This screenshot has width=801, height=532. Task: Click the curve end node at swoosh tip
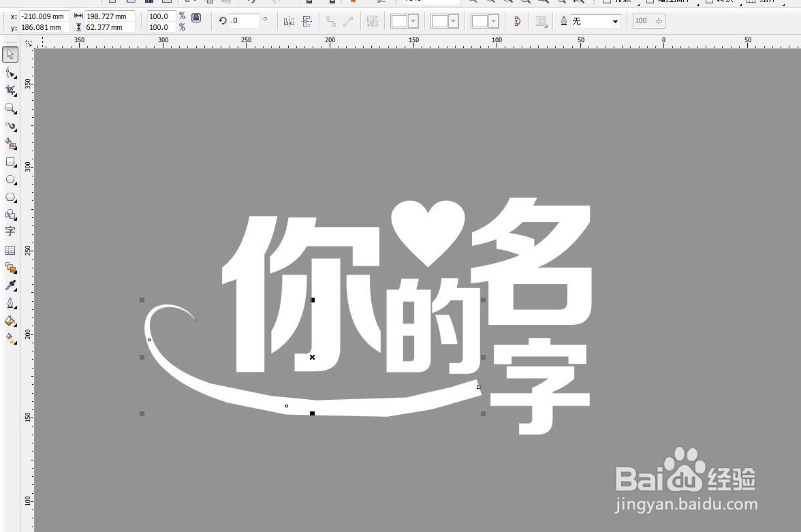click(x=196, y=320)
